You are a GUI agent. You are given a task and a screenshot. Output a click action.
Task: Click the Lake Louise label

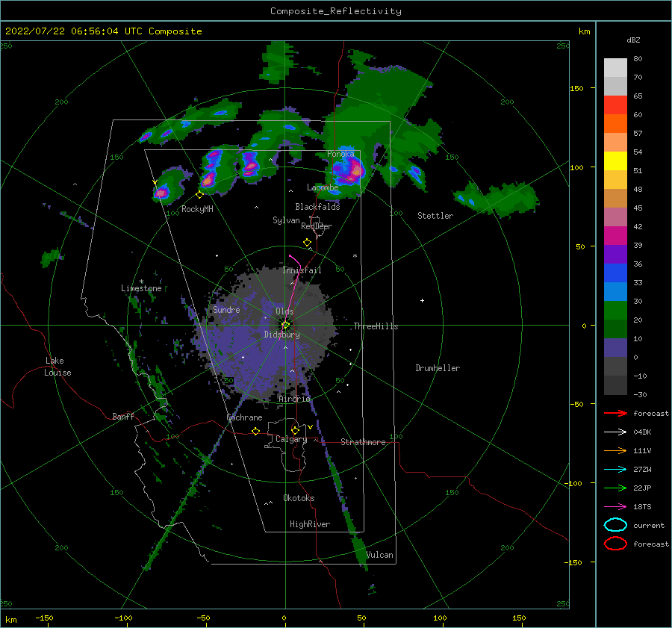(x=57, y=367)
